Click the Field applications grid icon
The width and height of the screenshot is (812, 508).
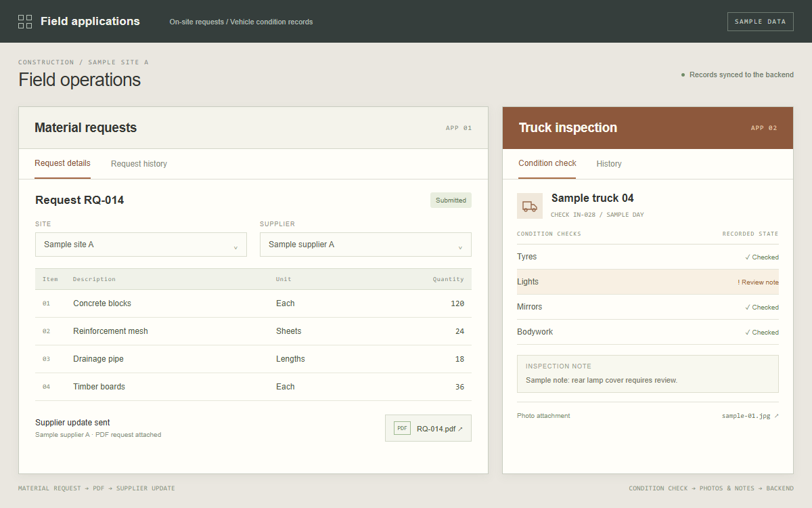pyautogui.click(x=25, y=22)
